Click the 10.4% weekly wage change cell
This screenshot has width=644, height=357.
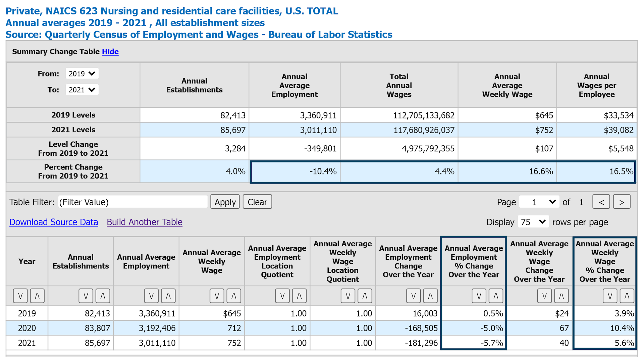[605, 328]
